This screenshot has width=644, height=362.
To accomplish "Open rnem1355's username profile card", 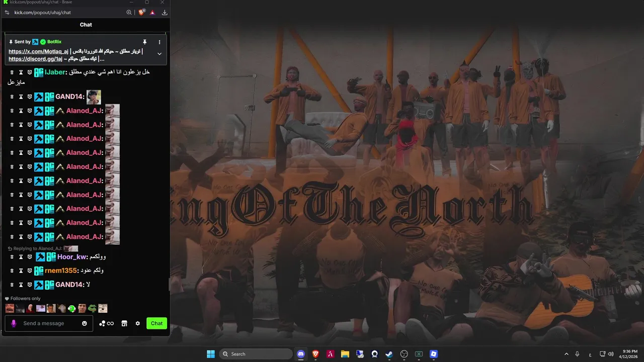I will 61,270.
